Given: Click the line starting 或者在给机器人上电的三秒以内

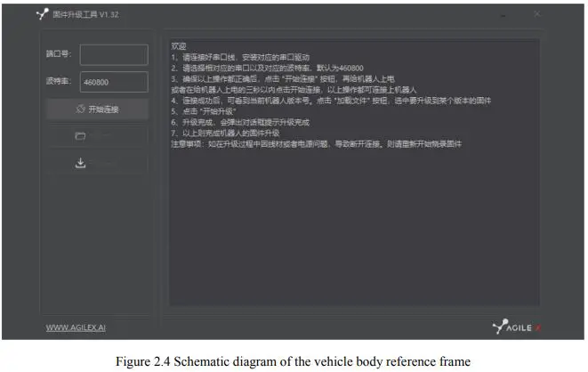Looking at the screenshot, I should tap(294, 90).
